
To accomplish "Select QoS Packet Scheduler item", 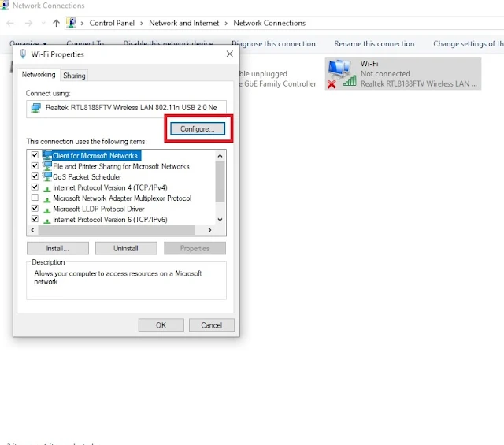I will (x=87, y=177).
